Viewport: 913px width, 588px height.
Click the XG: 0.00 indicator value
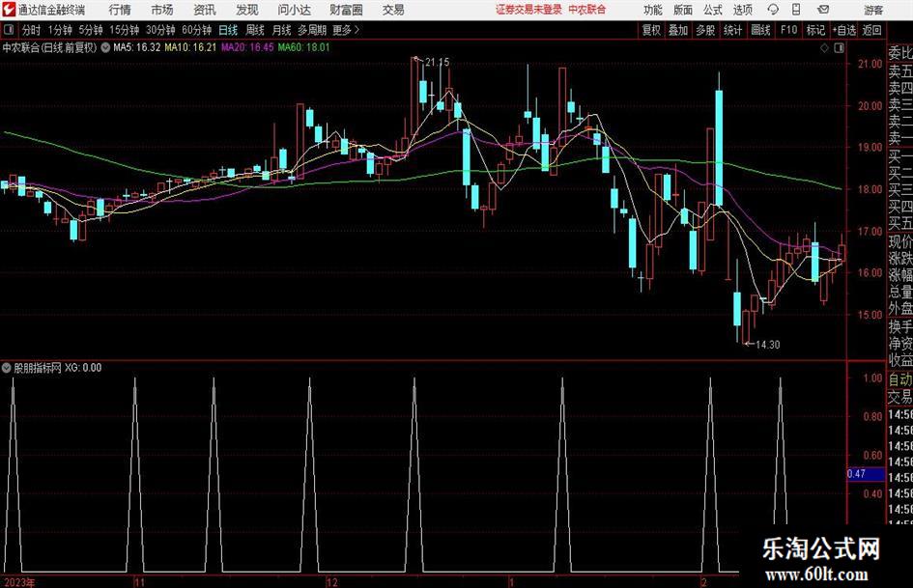(x=83, y=368)
